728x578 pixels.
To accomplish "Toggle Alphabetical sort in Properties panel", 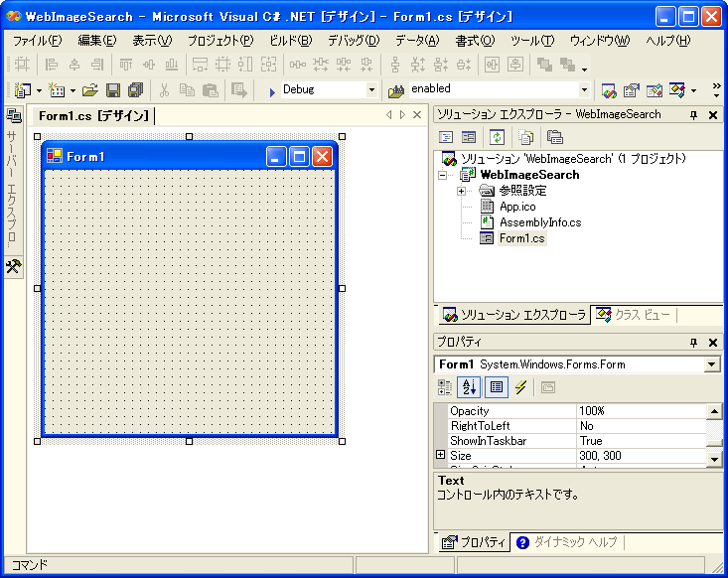I will (x=469, y=387).
